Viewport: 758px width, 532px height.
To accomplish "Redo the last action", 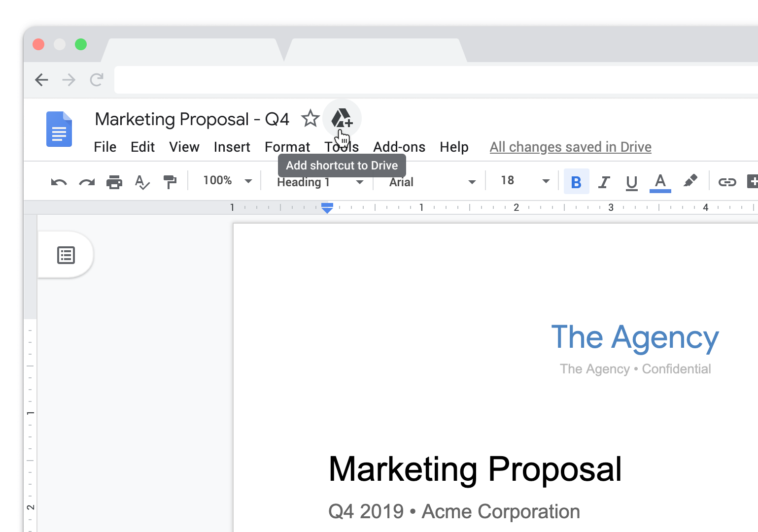I will click(x=87, y=181).
